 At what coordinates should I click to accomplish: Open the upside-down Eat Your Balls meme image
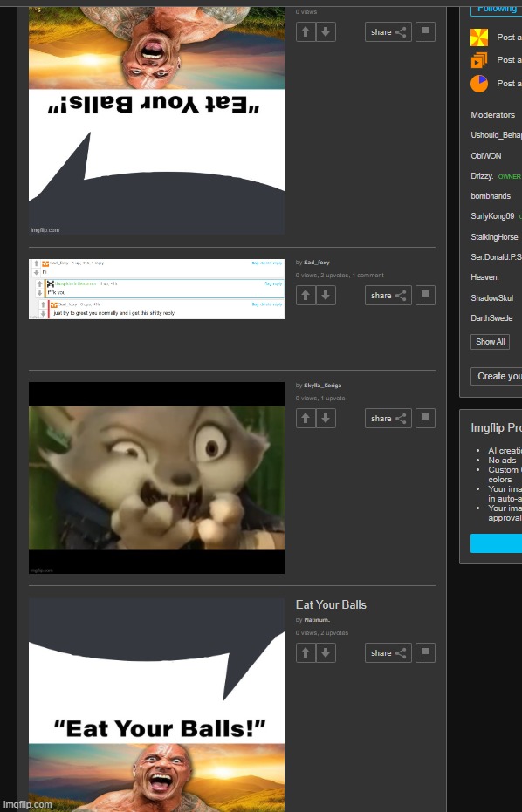[x=156, y=120]
